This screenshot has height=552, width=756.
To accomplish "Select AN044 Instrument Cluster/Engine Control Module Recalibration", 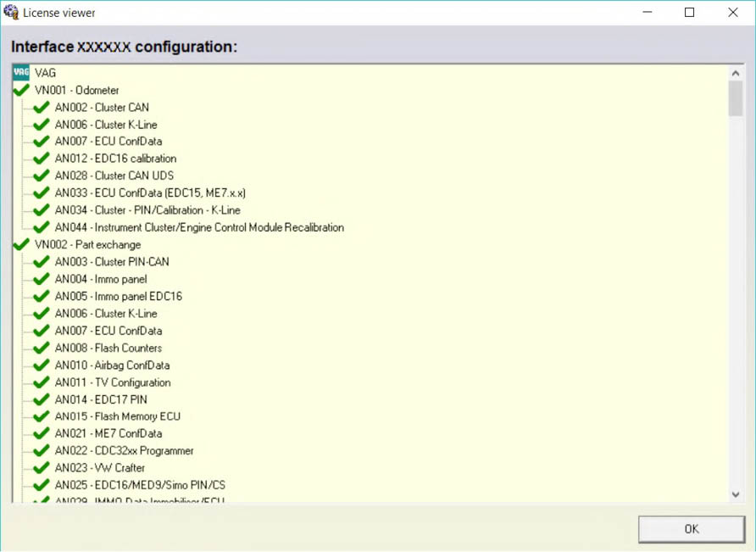I will point(199,227).
